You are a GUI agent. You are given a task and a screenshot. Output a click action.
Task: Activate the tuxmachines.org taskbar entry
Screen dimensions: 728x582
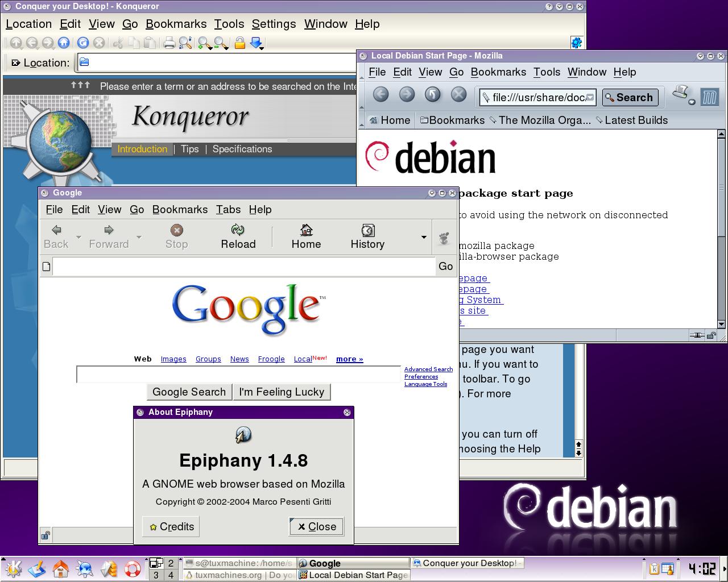tap(239, 575)
